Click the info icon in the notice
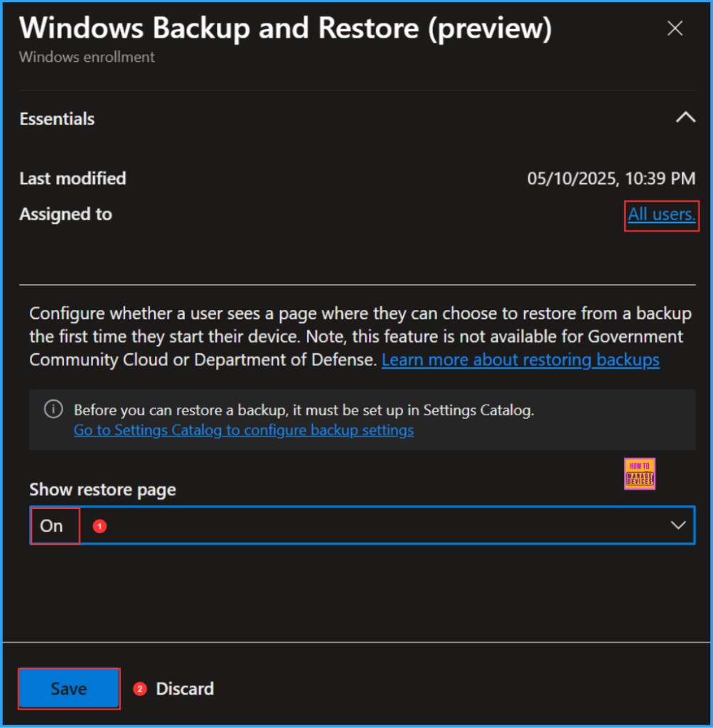The image size is (713, 728). [x=53, y=409]
